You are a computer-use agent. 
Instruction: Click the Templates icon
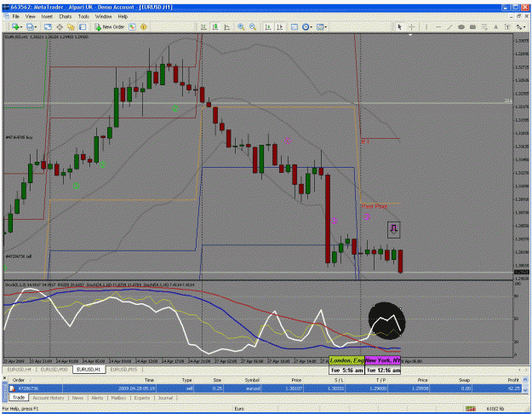pos(320,26)
